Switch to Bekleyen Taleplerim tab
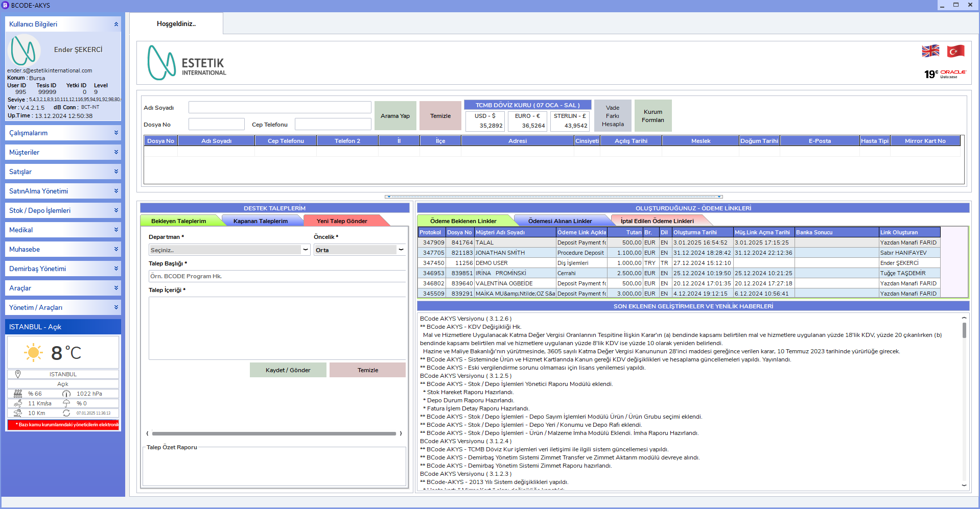The height and width of the screenshot is (509, 980). tap(179, 221)
